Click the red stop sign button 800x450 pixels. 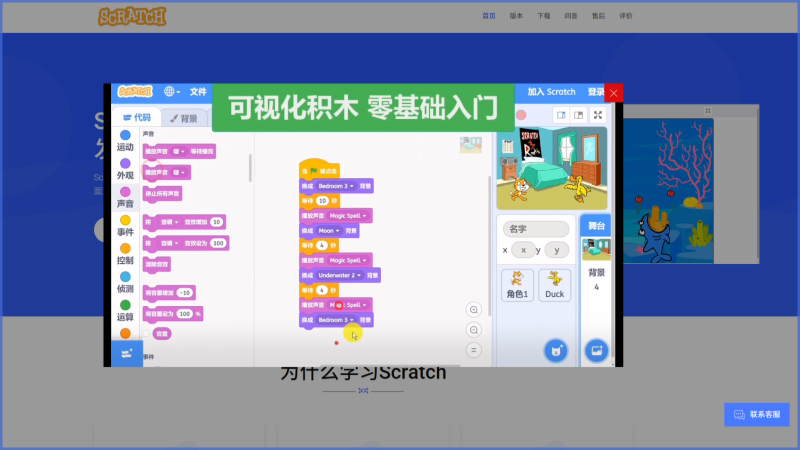coord(521,115)
